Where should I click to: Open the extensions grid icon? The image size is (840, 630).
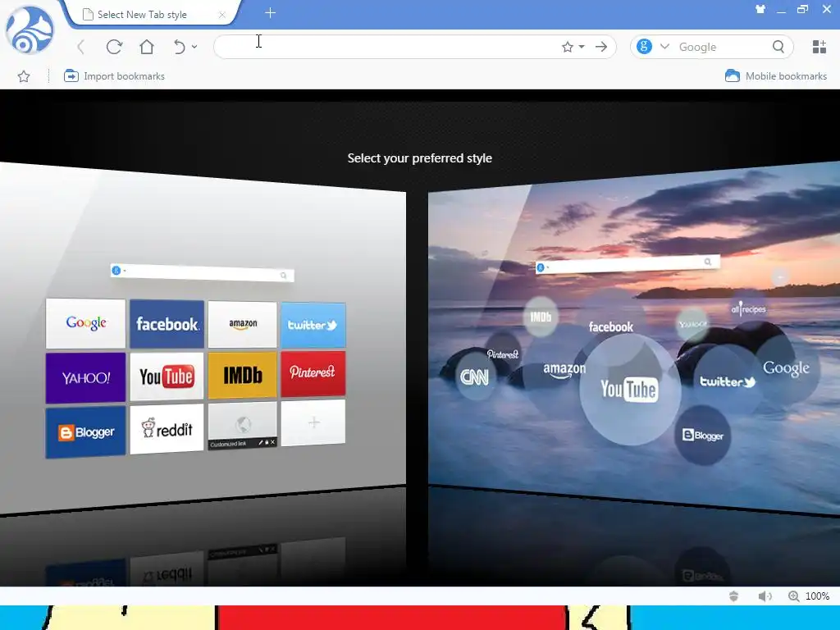pos(819,47)
